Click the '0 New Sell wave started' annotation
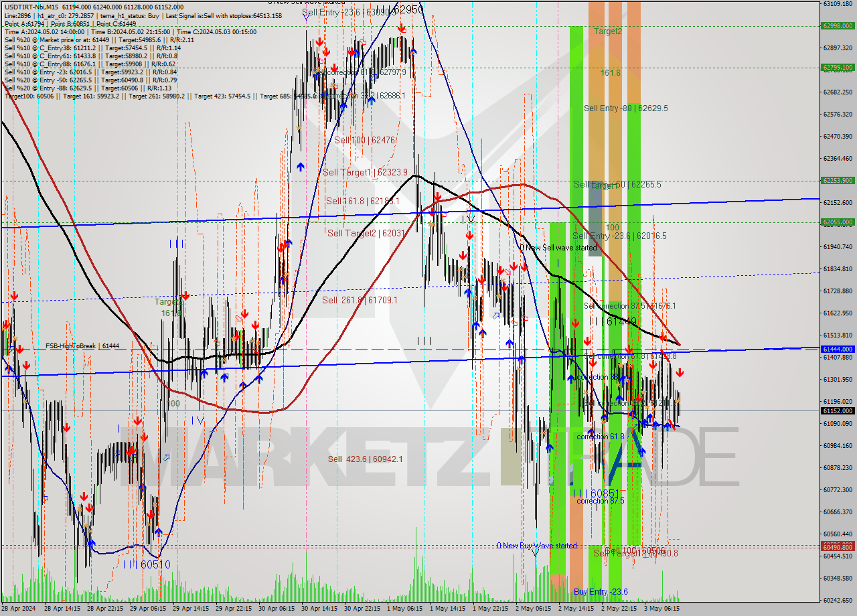The image size is (857, 616). [558, 248]
